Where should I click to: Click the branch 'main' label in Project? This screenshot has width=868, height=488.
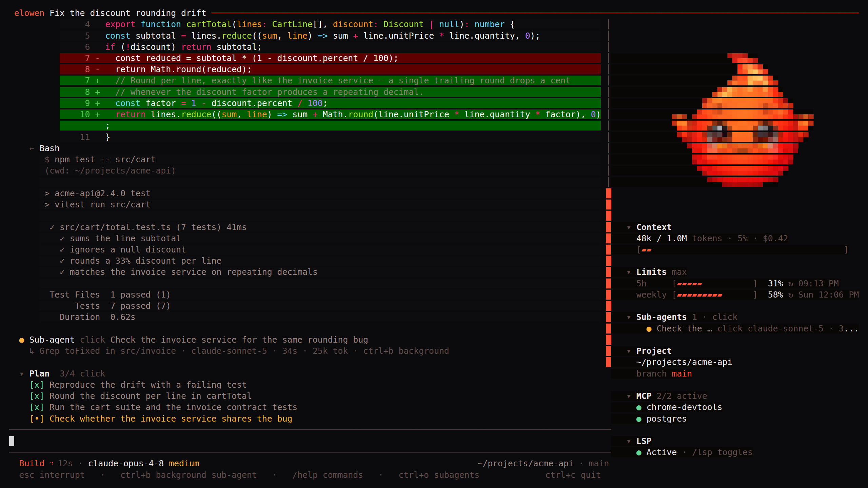pos(682,374)
